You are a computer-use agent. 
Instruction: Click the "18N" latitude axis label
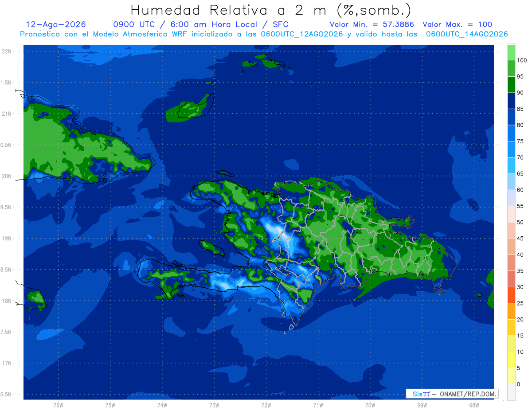click(x=7, y=301)
